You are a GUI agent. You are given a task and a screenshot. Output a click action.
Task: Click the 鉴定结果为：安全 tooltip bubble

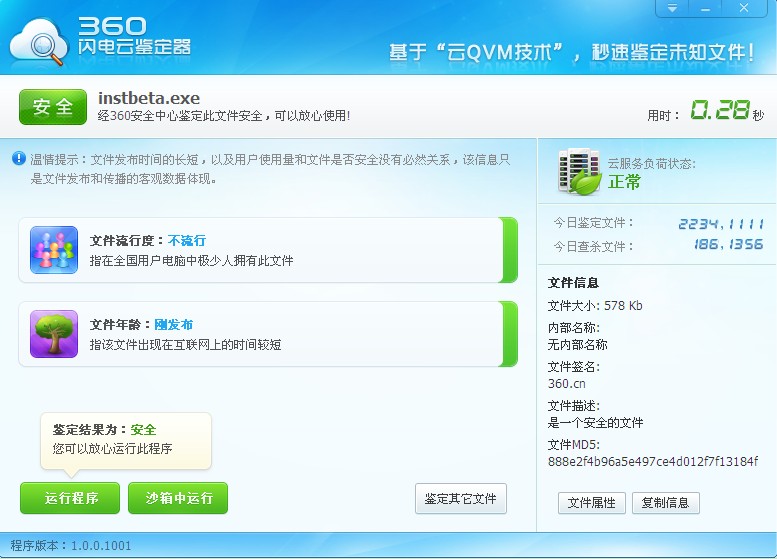pyautogui.click(x=126, y=441)
